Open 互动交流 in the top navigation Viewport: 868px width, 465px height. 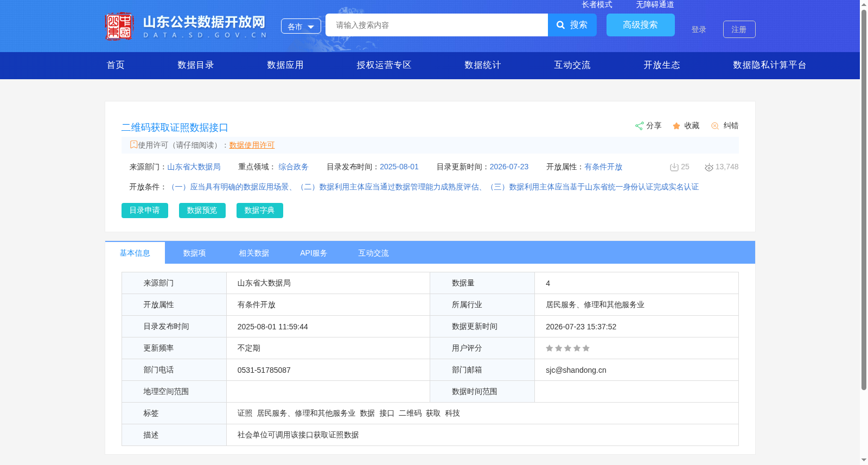[572, 65]
